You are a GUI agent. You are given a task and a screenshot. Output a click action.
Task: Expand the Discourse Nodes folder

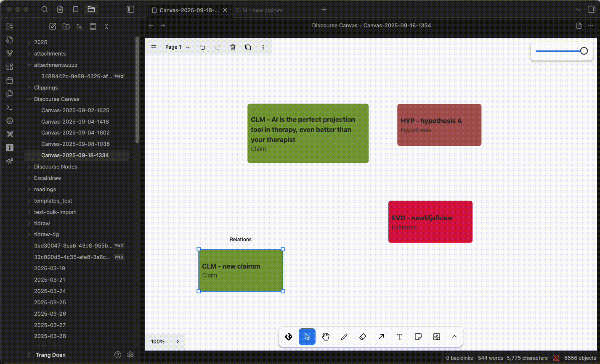point(56,166)
